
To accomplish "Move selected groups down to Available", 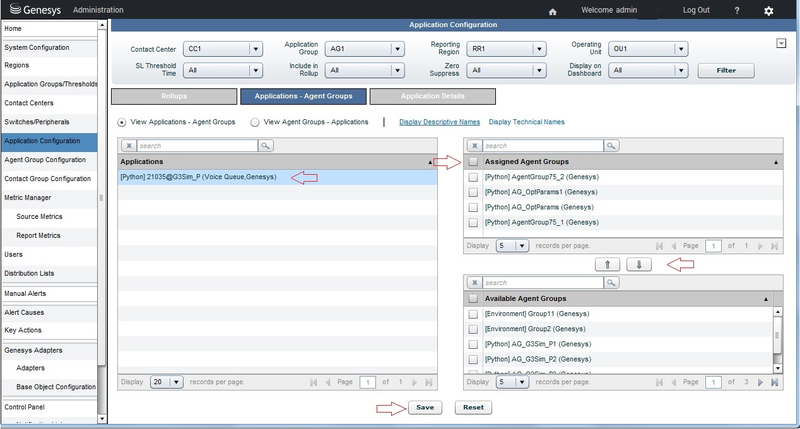I will tap(639, 264).
